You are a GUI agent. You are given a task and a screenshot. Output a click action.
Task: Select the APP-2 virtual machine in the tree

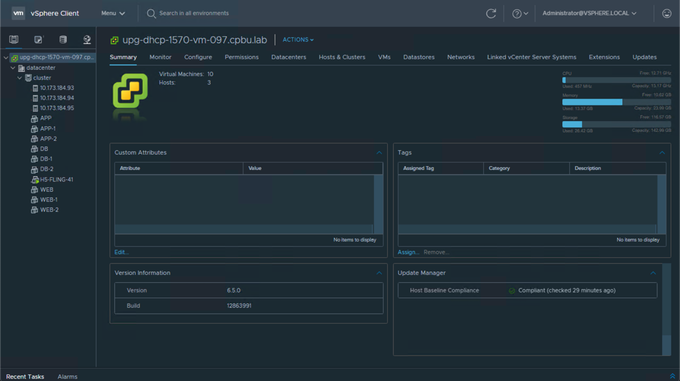tap(48, 139)
